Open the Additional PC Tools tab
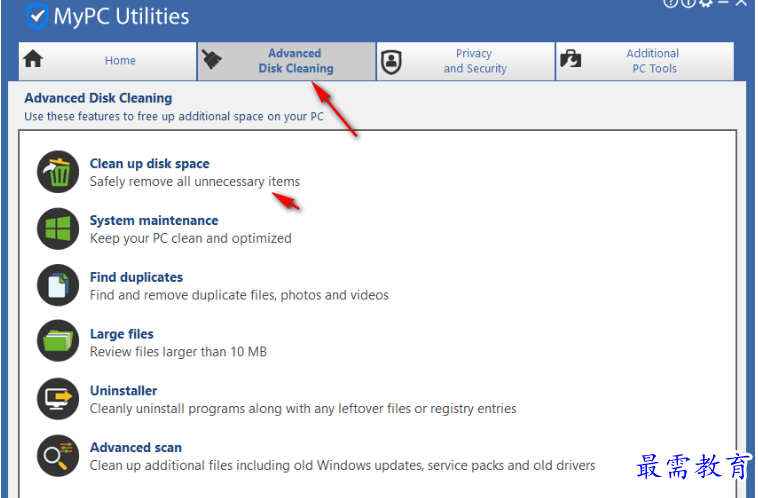The image size is (758, 498). [645, 61]
